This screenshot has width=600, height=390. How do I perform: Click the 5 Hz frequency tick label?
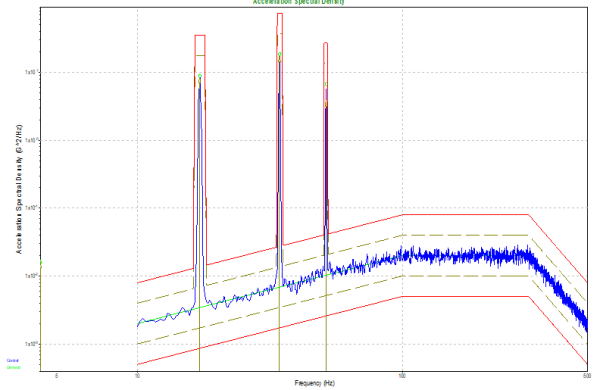pos(57,376)
